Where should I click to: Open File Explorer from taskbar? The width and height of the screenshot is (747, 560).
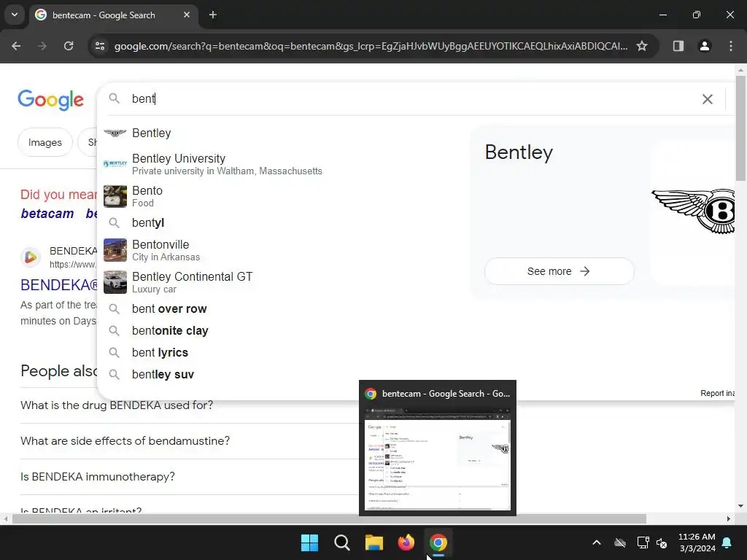374,542
